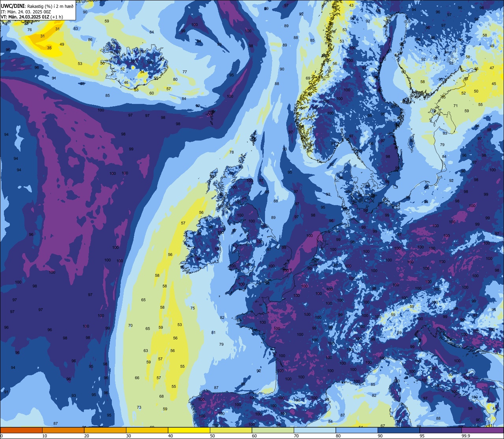Click the humidity value 35 in the orange area
The height and width of the screenshot is (439, 504).
click(49, 48)
